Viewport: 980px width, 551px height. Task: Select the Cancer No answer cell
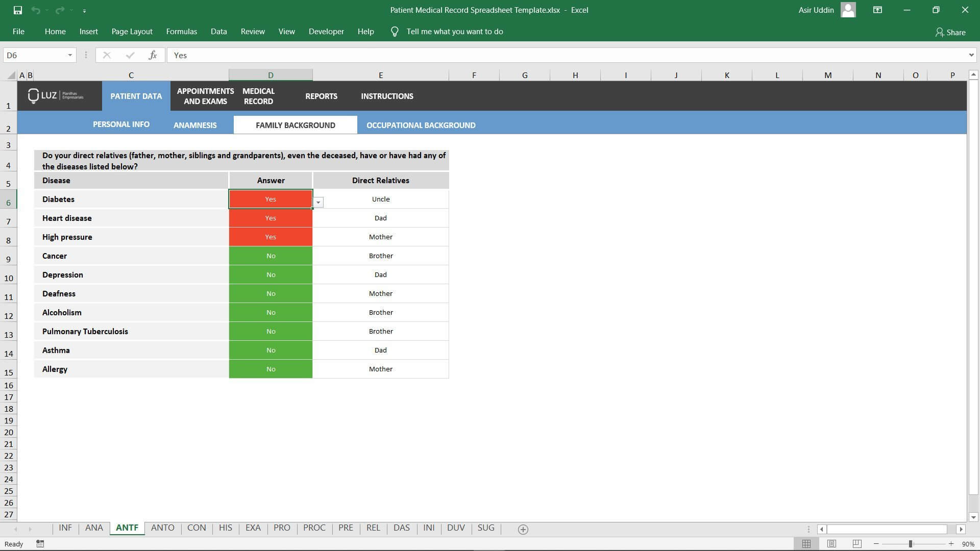(271, 256)
